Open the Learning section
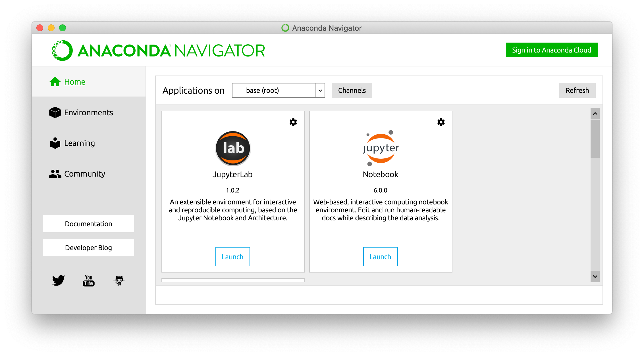 point(79,143)
